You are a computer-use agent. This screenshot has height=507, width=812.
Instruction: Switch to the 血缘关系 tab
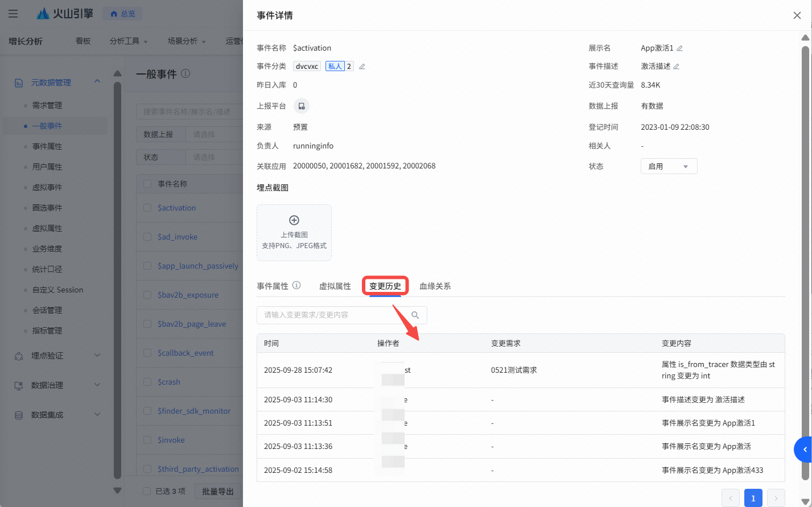(x=435, y=286)
